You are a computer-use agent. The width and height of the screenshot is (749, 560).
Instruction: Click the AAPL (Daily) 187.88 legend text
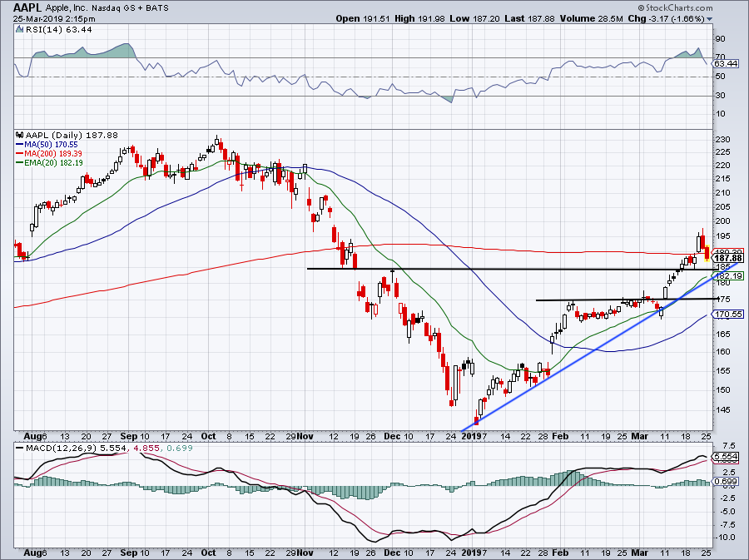click(x=72, y=135)
